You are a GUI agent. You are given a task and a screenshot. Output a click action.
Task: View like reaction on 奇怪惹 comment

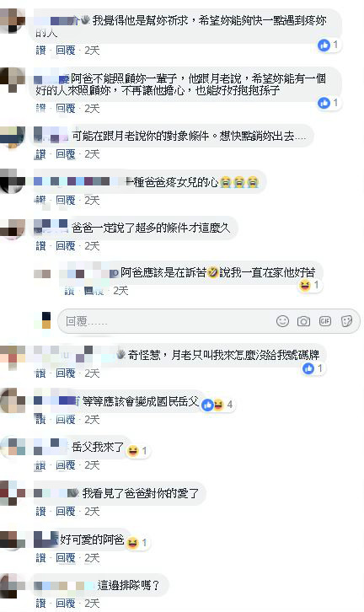coord(313,368)
